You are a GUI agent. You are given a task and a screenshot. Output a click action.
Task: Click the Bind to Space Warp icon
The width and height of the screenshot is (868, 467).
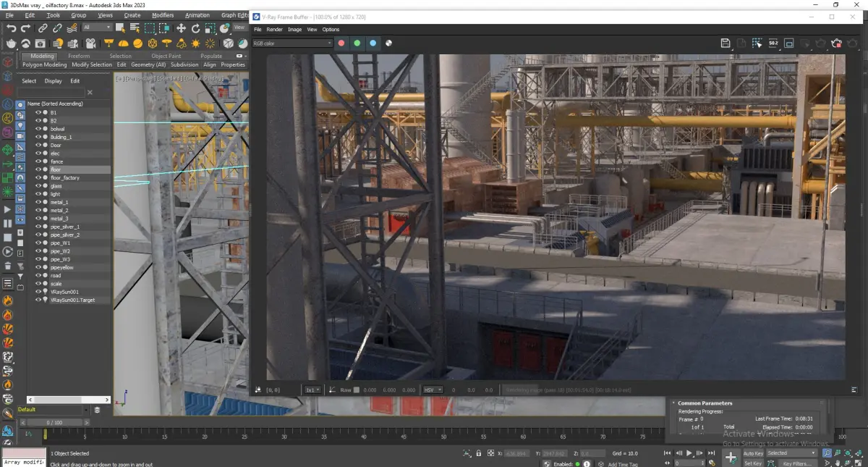point(71,28)
